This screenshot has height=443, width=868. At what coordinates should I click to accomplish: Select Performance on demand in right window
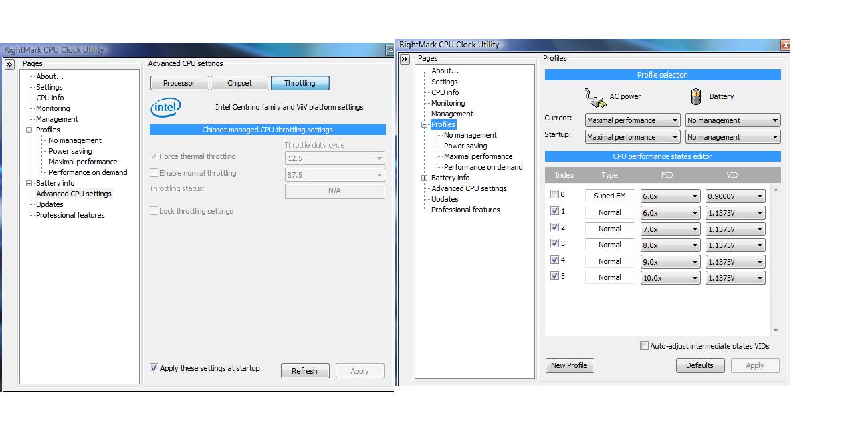[483, 167]
